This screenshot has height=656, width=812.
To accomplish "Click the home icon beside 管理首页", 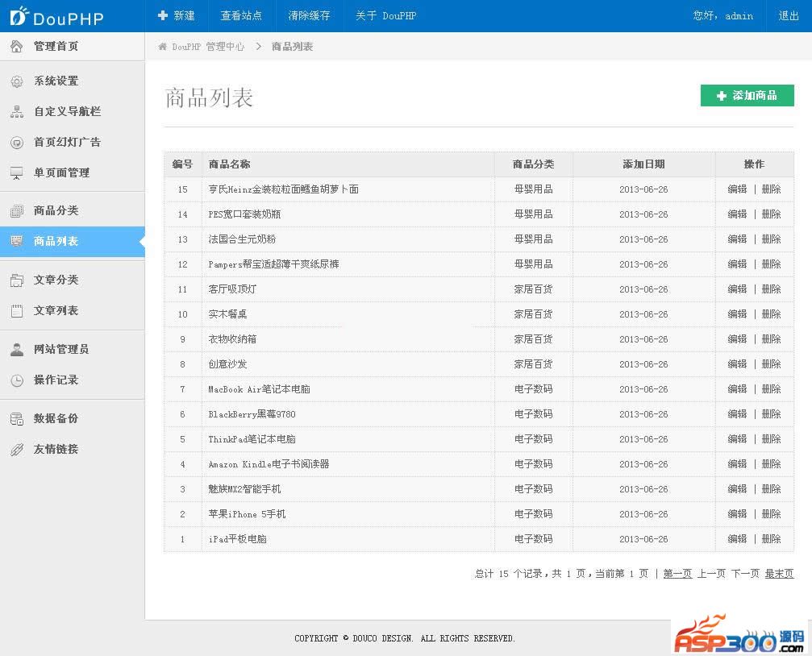I will pyautogui.click(x=17, y=47).
